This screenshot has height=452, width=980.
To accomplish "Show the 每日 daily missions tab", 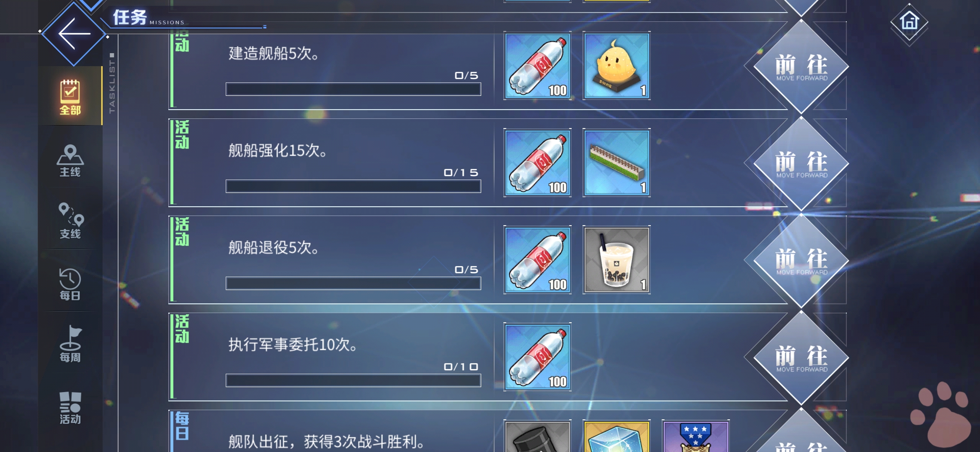I will click(70, 284).
